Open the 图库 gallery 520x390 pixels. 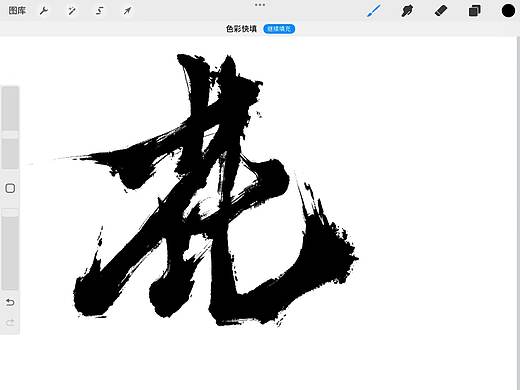click(17, 11)
